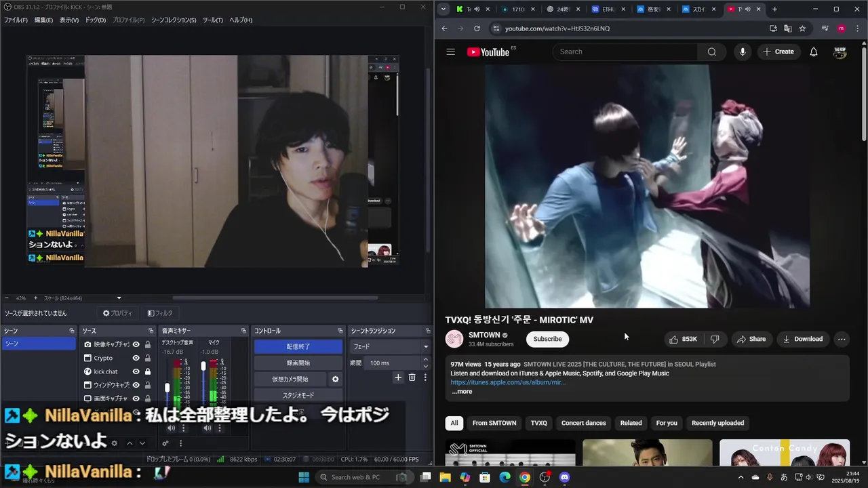Screen dimensions: 868x488
Task: Adjust the デスクトップ音声 volume slider
Action: coord(167,389)
